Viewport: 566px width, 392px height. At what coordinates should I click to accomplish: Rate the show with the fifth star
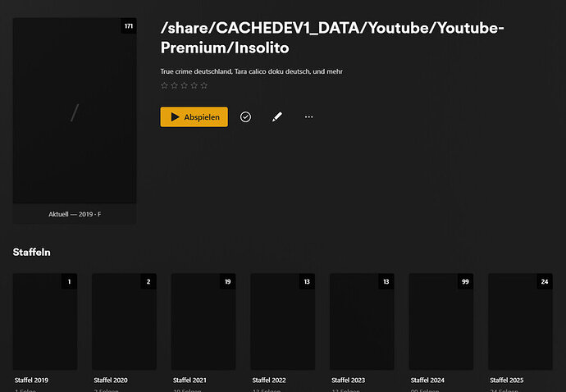tap(204, 85)
